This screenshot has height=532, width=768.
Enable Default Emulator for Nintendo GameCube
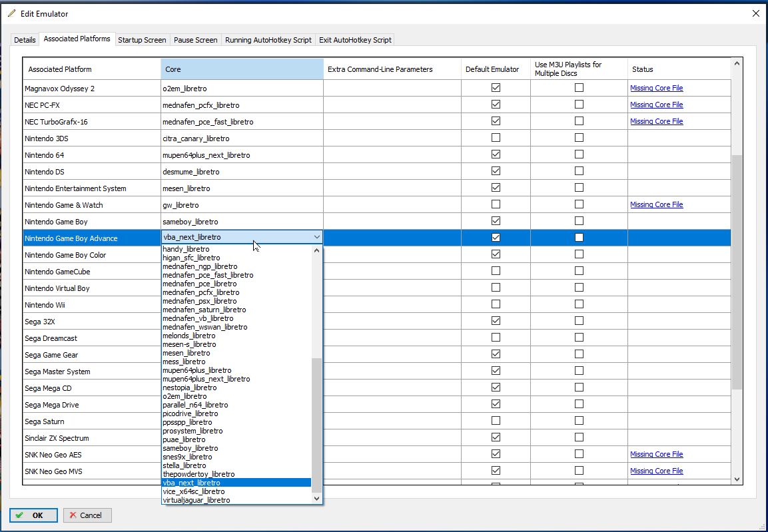[496, 270]
